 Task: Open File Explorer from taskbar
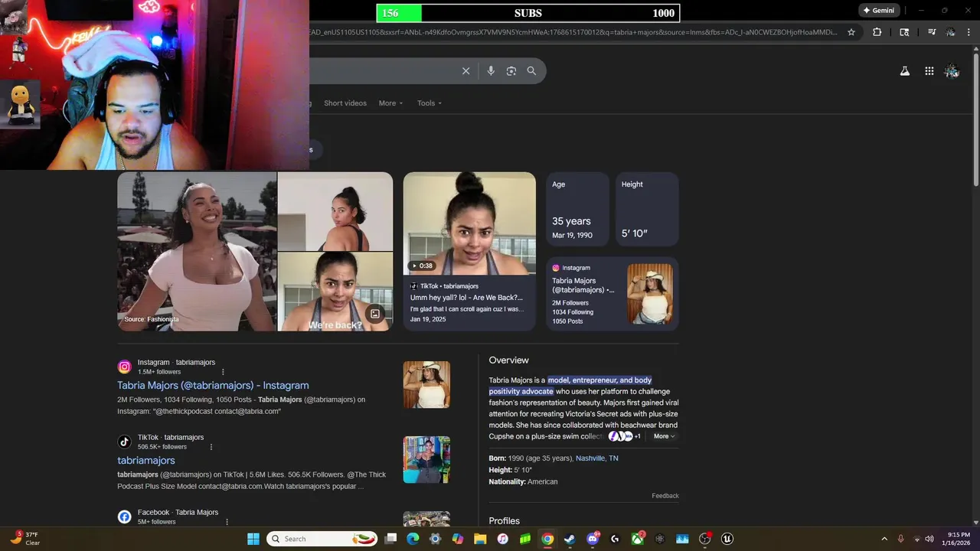480,539
